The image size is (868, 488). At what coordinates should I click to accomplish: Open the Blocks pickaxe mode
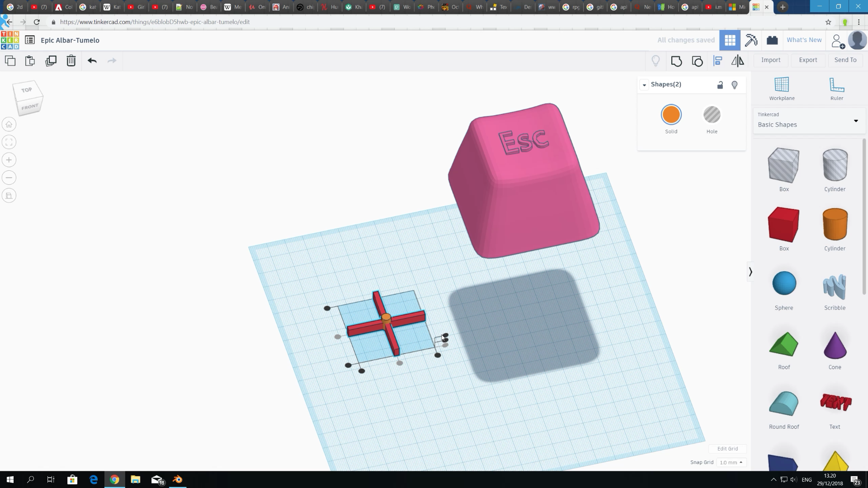click(751, 40)
